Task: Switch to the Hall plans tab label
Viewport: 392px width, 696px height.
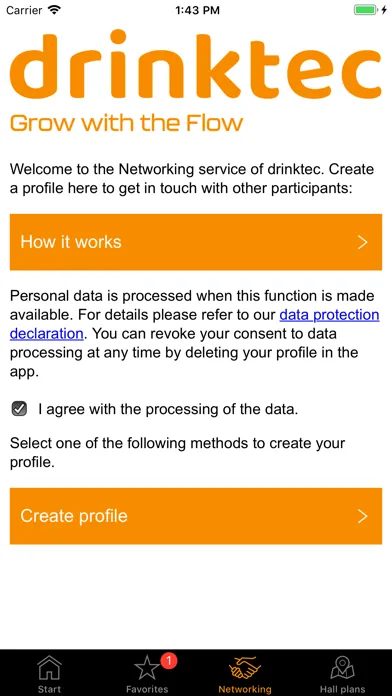Action: [x=342, y=689]
